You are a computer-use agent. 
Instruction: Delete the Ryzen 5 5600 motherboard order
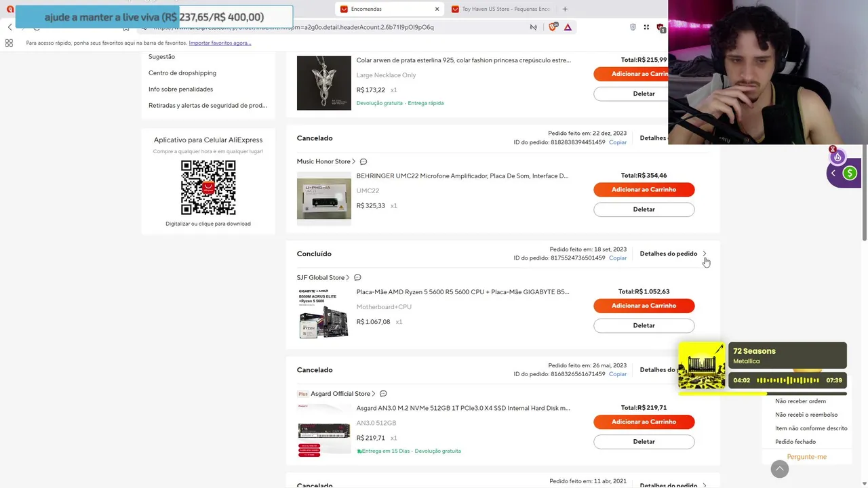pos(644,325)
